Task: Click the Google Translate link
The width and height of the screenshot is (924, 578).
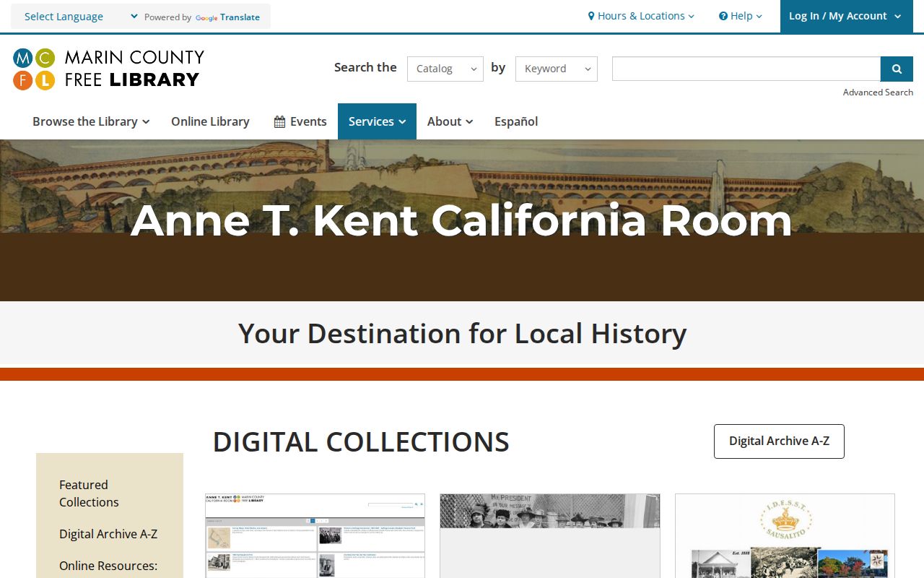Action: [227, 17]
